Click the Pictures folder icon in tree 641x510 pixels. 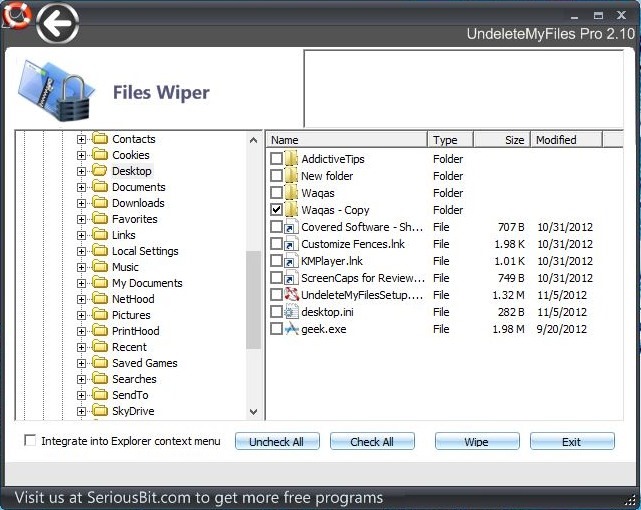point(100,315)
